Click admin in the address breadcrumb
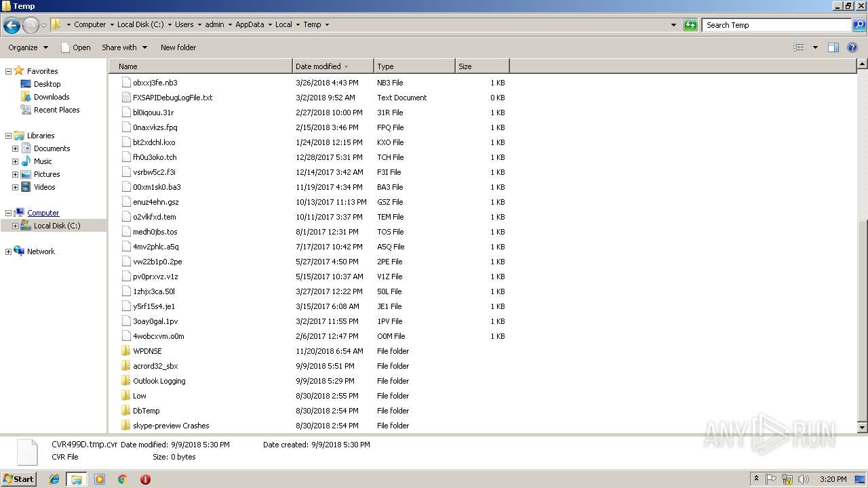The image size is (868, 488). [x=214, y=24]
